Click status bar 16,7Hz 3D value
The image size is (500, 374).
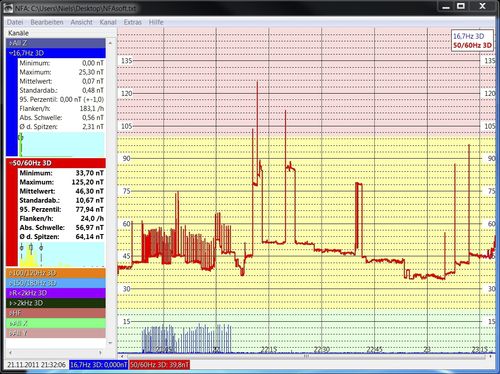click(x=99, y=365)
